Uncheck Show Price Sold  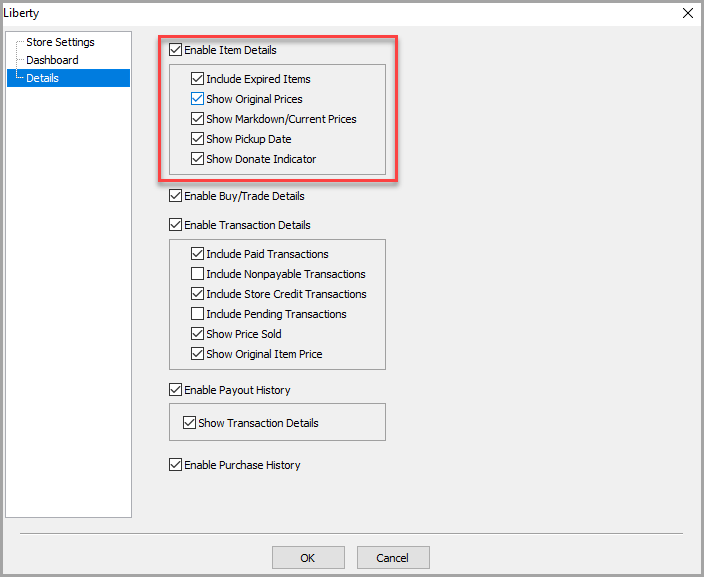198,334
